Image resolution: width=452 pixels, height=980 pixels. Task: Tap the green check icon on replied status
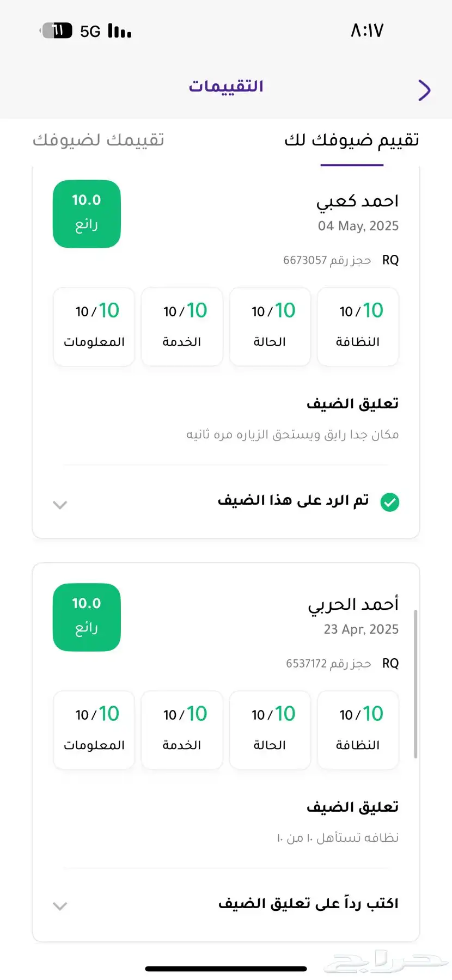point(389,502)
